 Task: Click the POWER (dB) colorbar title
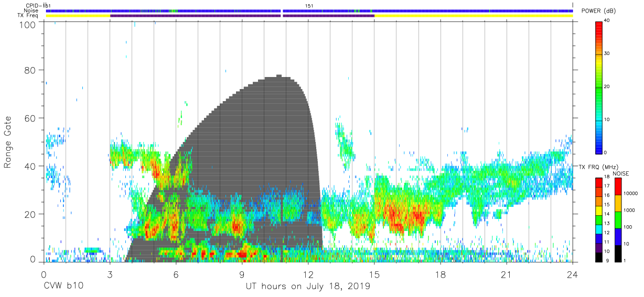coord(599,11)
